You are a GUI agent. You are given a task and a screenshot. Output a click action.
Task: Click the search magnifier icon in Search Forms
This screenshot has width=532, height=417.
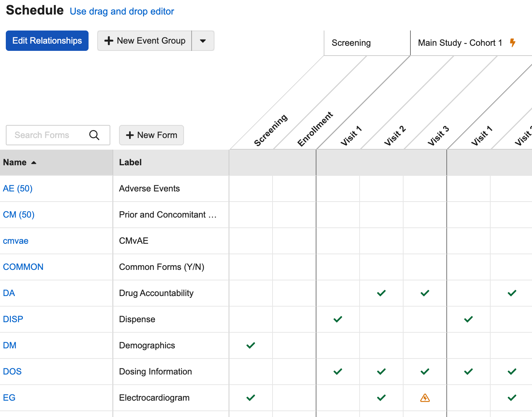[94, 135]
